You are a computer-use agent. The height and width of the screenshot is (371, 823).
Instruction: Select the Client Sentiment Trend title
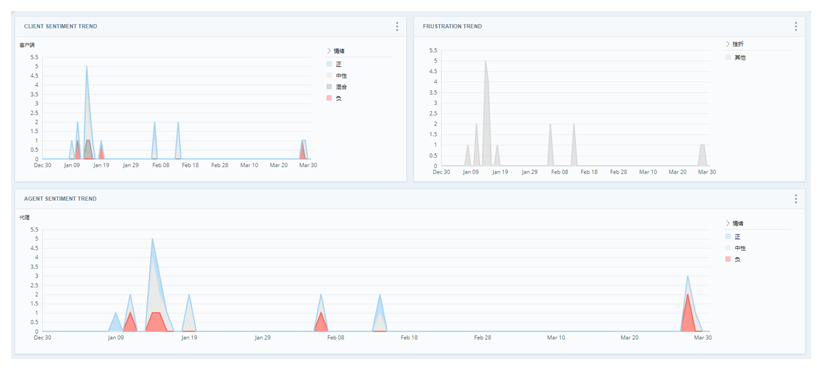coord(60,26)
